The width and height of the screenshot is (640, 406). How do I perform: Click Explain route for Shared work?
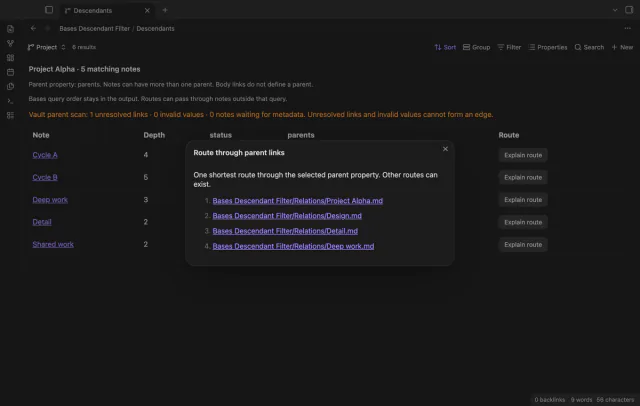tap(523, 245)
